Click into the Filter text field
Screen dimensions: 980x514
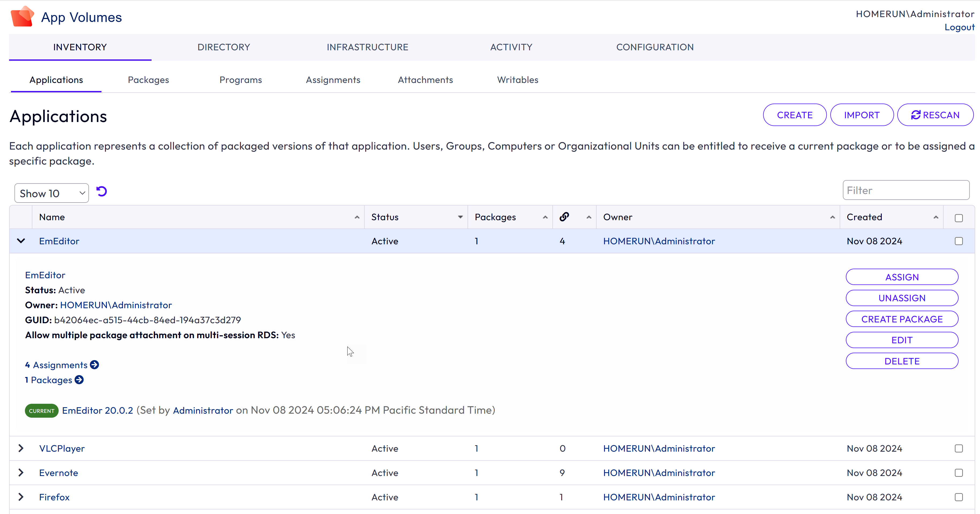tap(906, 190)
